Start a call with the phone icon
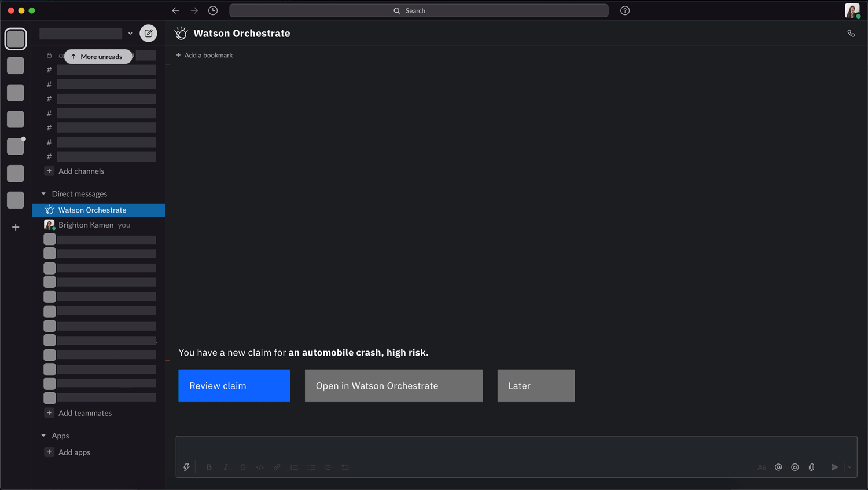Screen dimensions: 868x490 [851, 34]
